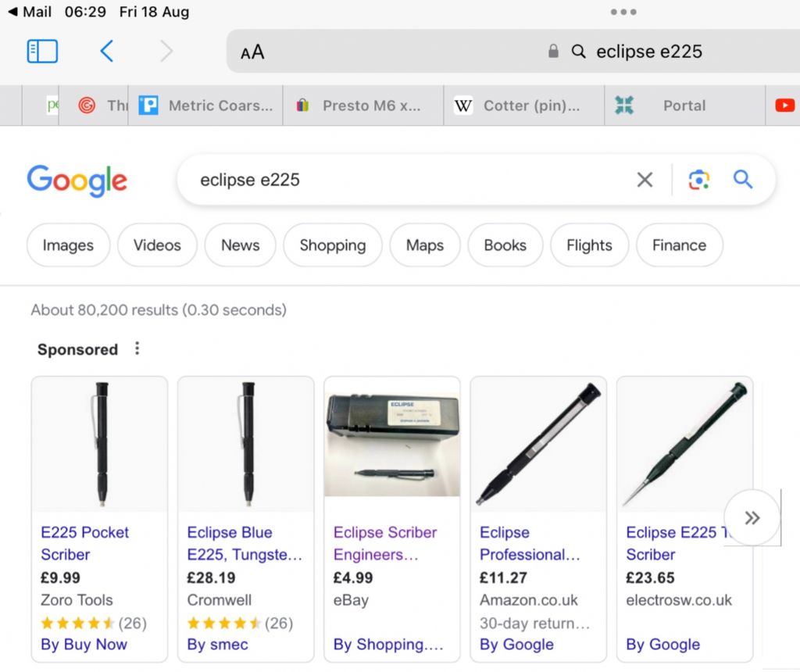
Task: Open the Google logo homepage
Action: (x=77, y=181)
